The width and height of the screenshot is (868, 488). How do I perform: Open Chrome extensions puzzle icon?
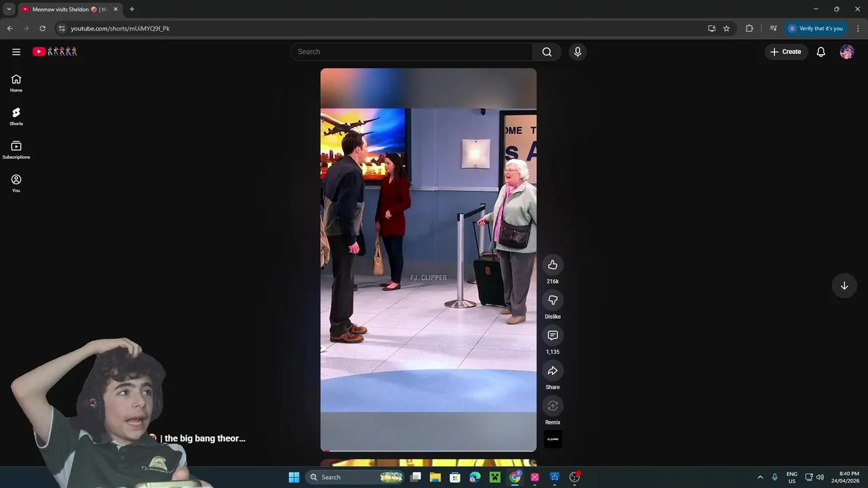pyautogui.click(x=749, y=28)
